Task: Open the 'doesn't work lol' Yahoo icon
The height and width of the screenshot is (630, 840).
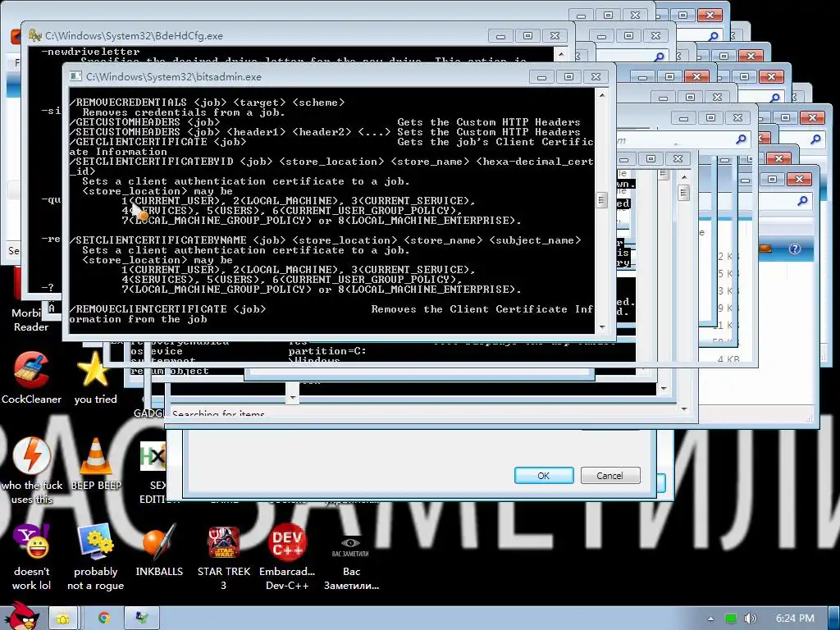Action: coord(32,557)
